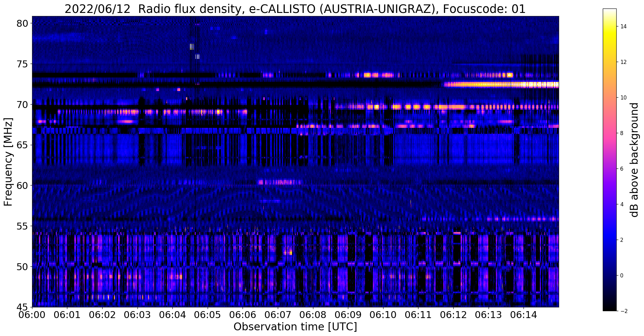Click the 06:02 time tick label
Image resolution: width=644 pixels, height=336 pixels.
pos(102,315)
